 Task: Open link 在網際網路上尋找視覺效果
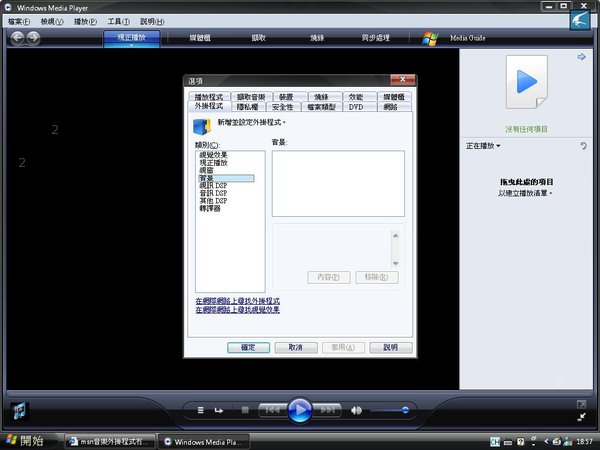click(x=238, y=310)
